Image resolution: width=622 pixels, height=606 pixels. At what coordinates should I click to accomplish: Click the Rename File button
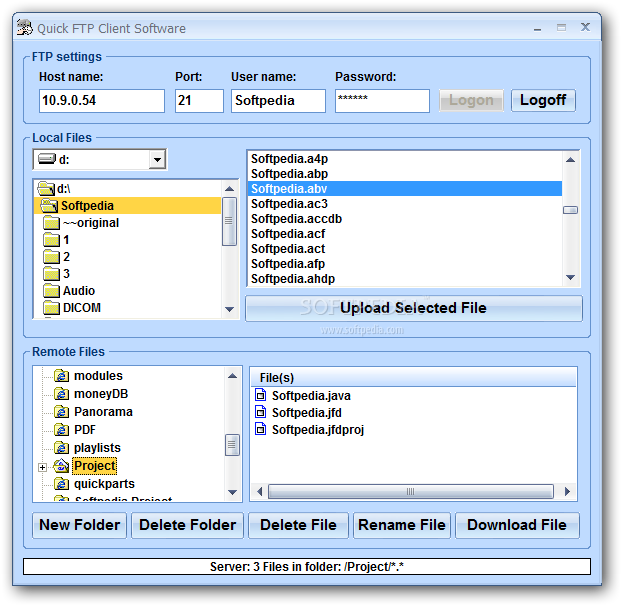[x=402, y=525]
